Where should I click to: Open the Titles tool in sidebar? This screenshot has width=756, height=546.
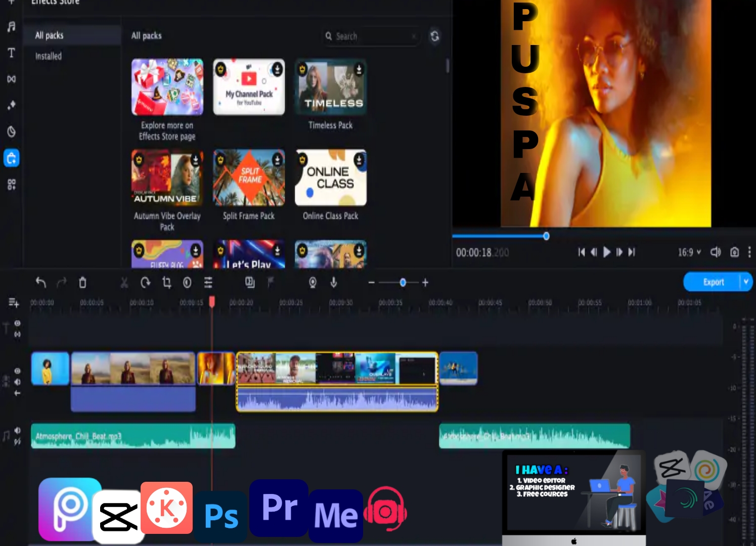pos(11,53)
